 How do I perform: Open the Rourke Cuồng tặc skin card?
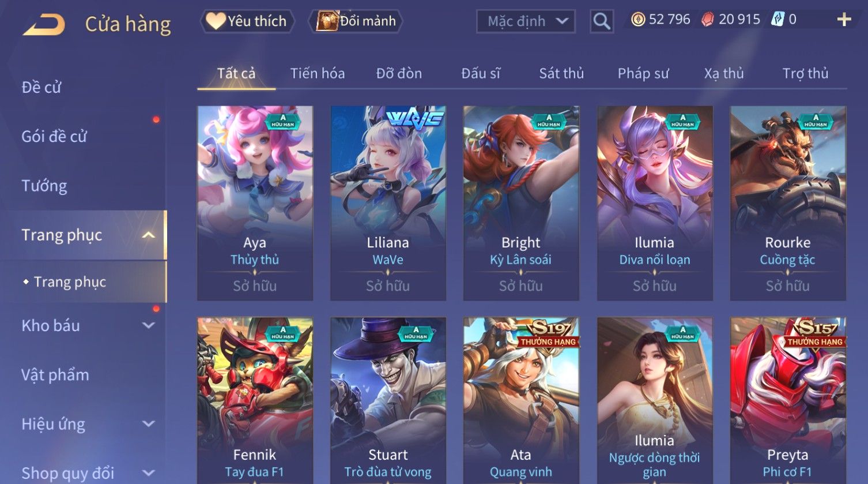pyautogui.click(x=788, y=203)
